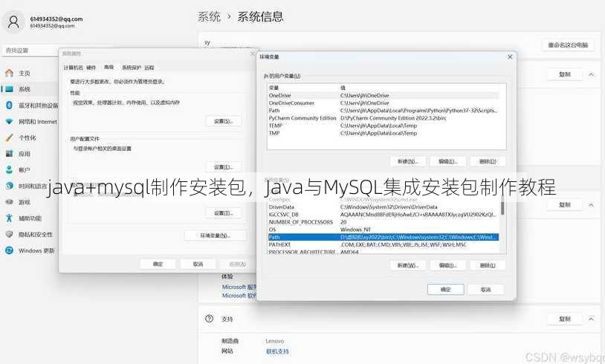The width and height of the screenshot is (605, 364).
Task: Select TMP user variable row
Action: point(383,133)
